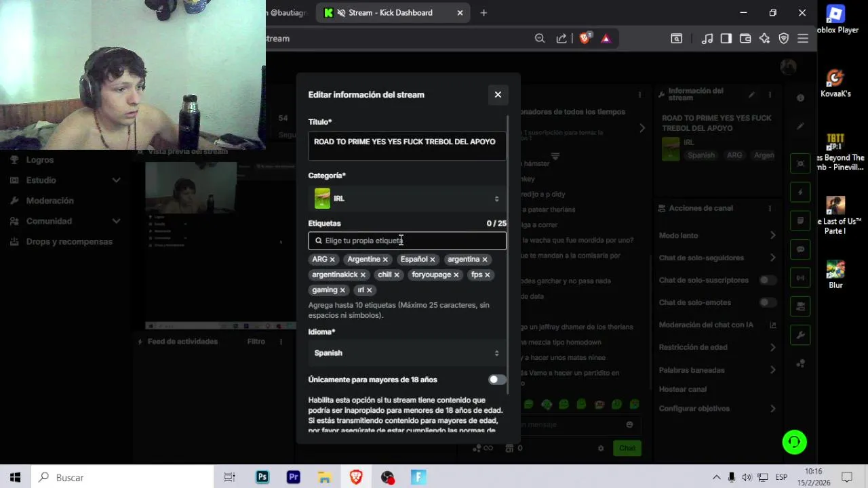Click the wrench icon in right sidebar
This screenshot has height=488, width=868.
(x=801, y=335)
